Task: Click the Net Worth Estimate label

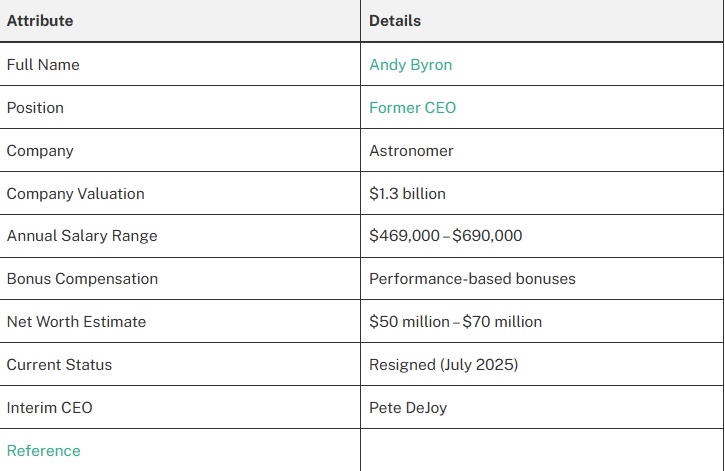Action: point(76,322)
